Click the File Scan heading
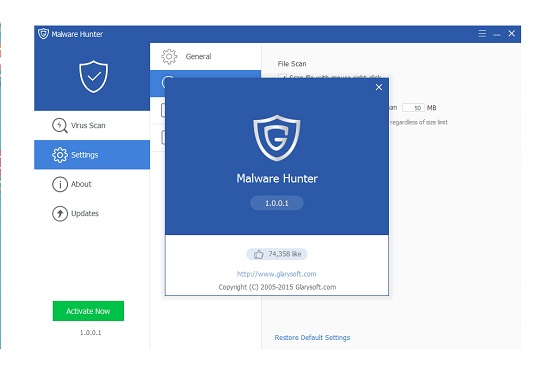Viewport: 550px width, 378px height. pyautogui.click(x=292, y=64)
